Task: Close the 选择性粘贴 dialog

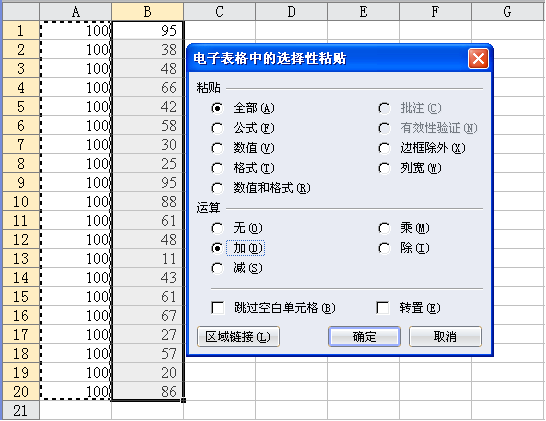Action: [x=478, y=58]
